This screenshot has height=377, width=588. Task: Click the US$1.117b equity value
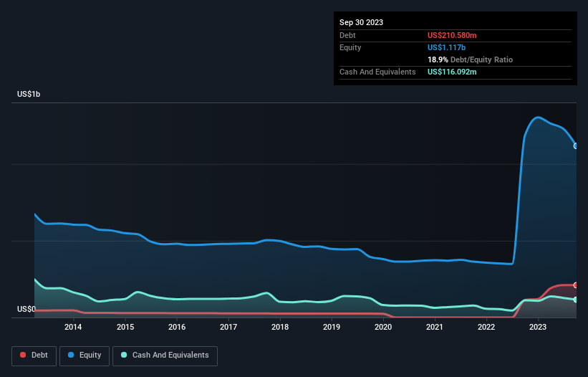click(x=446, y=47)
